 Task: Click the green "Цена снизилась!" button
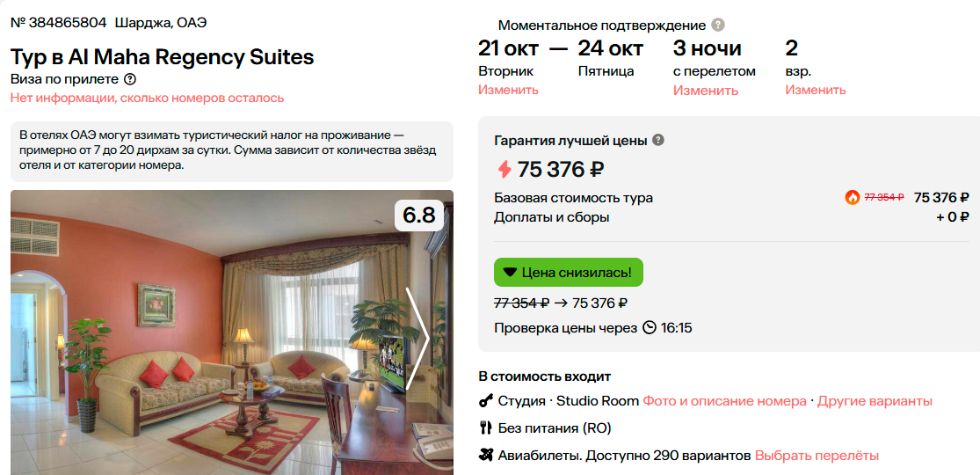point(569,273)
